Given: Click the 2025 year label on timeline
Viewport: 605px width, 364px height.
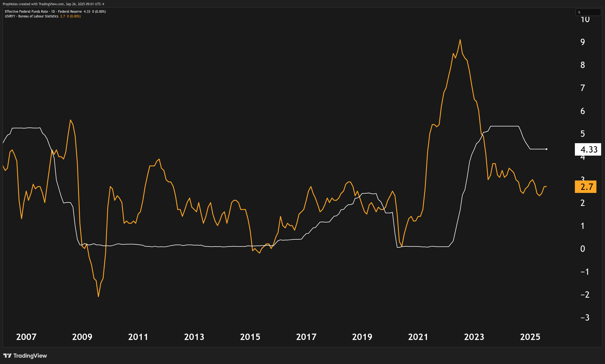Looking at the screenshot, I should point(531,337).
